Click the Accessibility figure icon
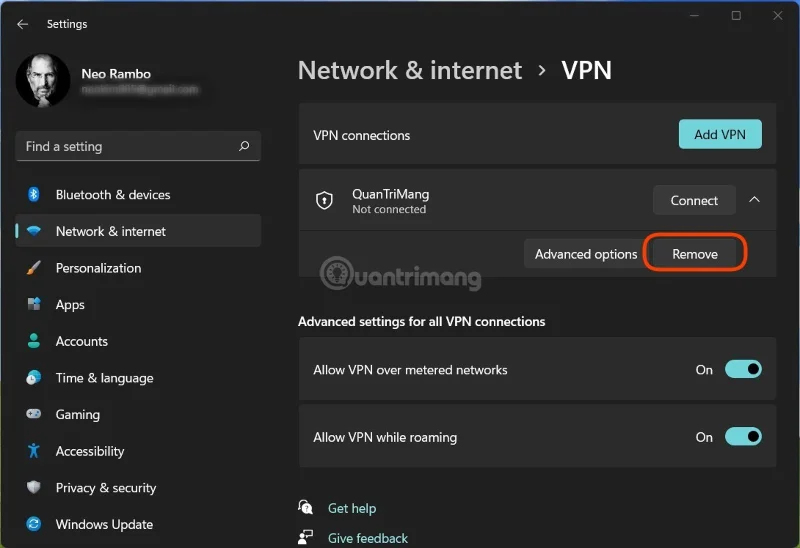 click(x=34, y=451)
